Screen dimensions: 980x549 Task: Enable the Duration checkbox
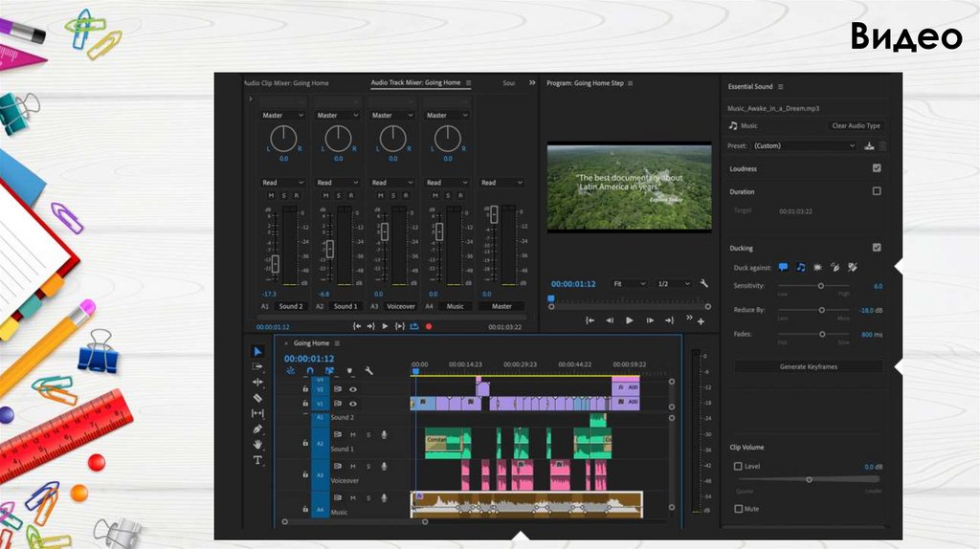click(876, 191)
